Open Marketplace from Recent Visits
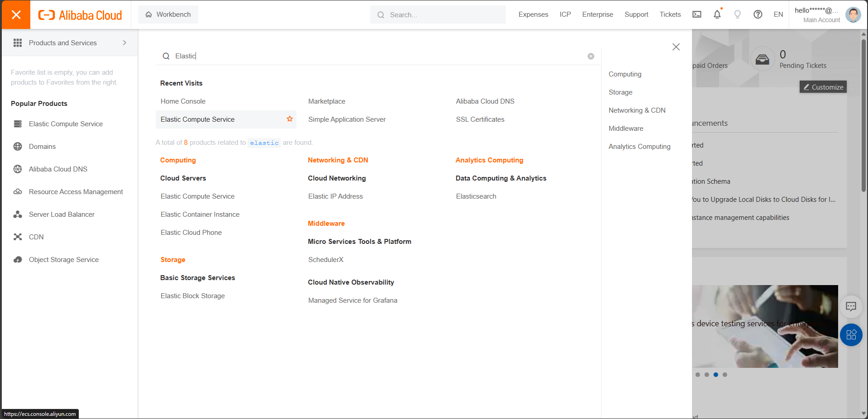868x419 pixels. click(327, 101)
